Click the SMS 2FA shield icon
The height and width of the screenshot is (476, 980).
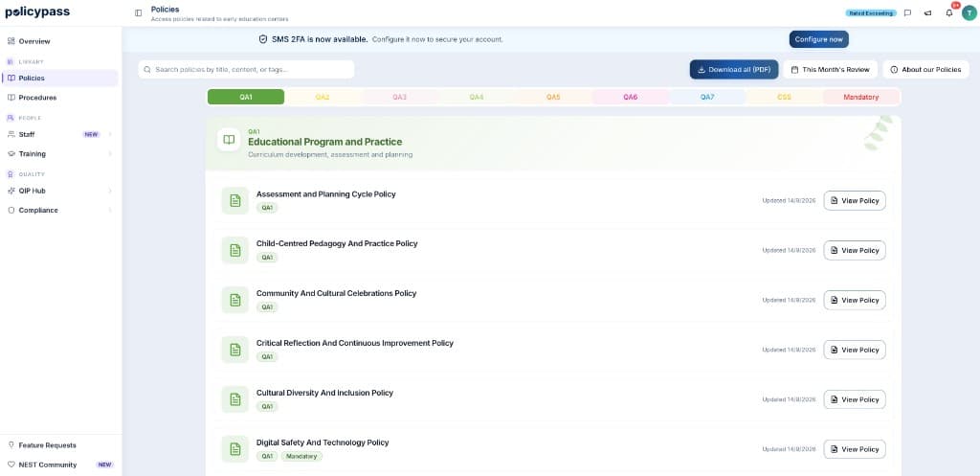(263, 39)
